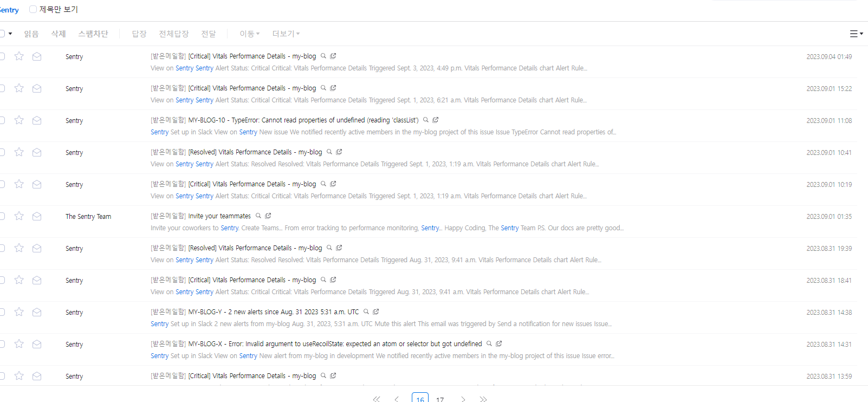Preview MY-BLOG-10 TypeError email with magnifier

[426, 120]
